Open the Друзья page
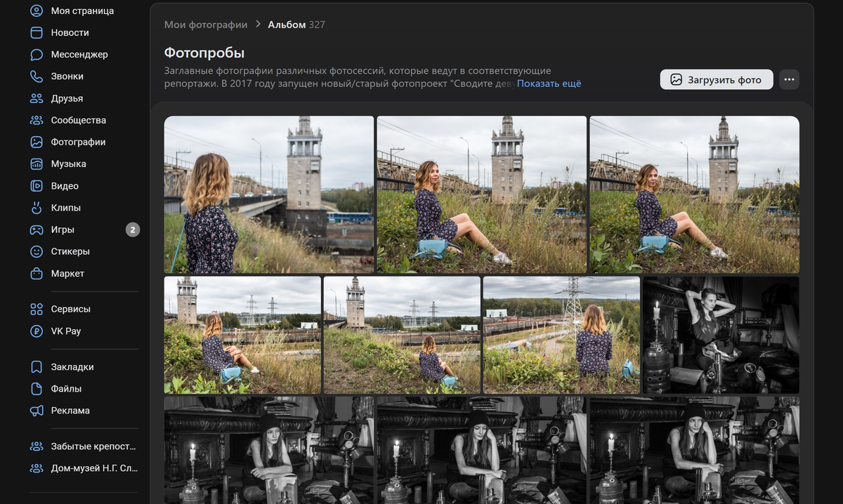Screen dimensions: 843x504 click(67, 98)
